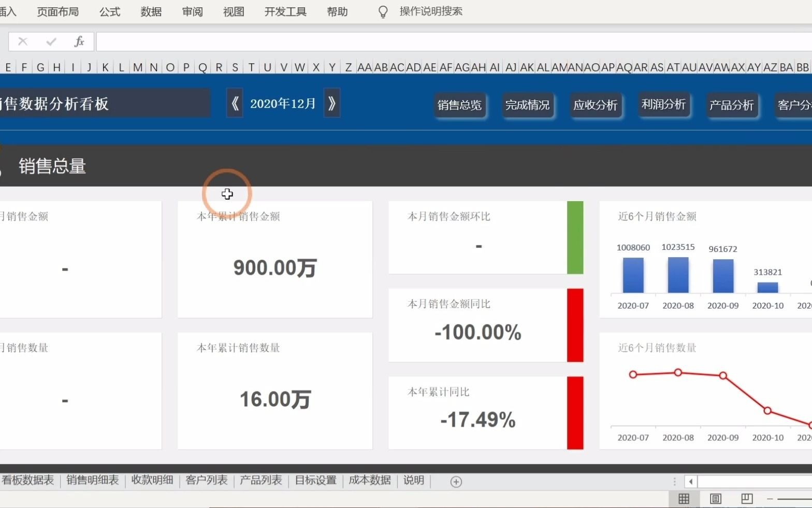Click the -100.00% year-over-year value
Viewport: 812px width, 508px height.
point(478,332)
